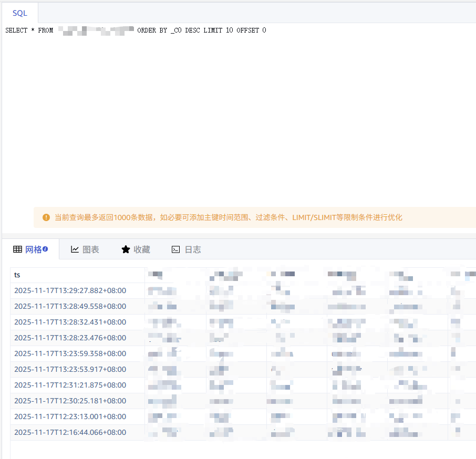Click the info icon beside 网格

pos(45,249)
